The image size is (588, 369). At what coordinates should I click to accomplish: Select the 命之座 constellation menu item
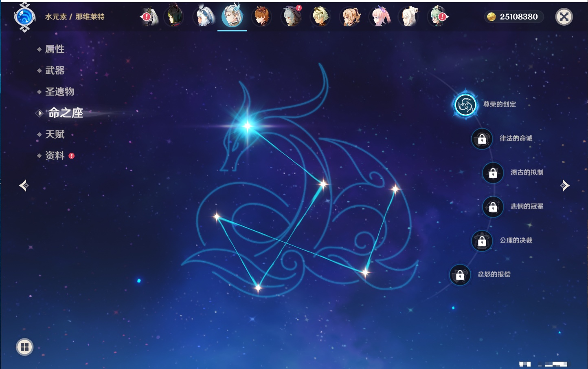pyautogui.click(x=66, y=113)
